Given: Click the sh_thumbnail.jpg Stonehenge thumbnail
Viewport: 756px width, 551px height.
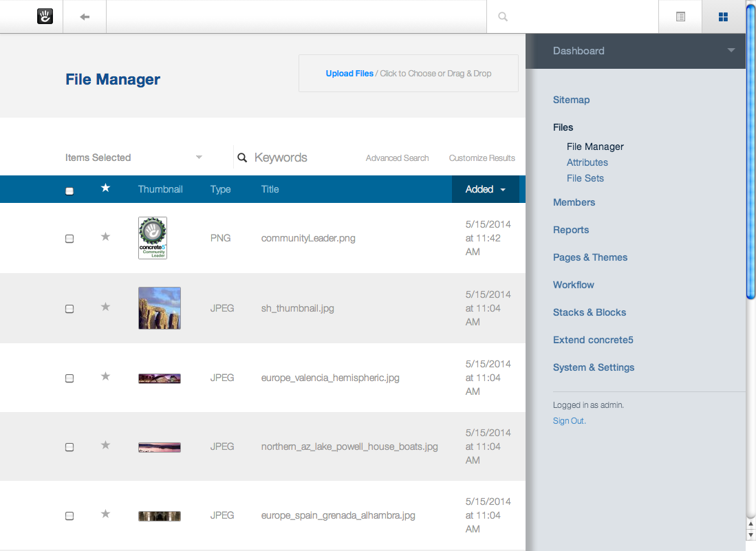Looking at the screenshot, I should pos(160,308).
